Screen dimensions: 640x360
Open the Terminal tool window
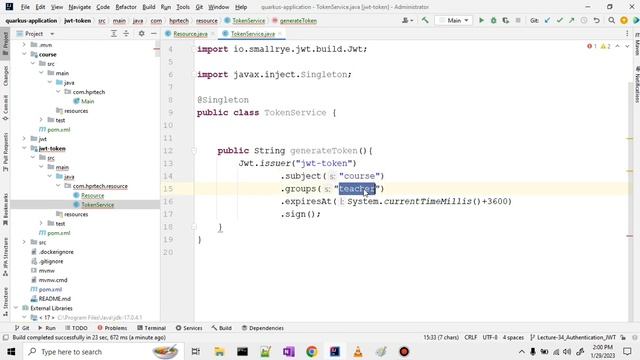[151, 328]
